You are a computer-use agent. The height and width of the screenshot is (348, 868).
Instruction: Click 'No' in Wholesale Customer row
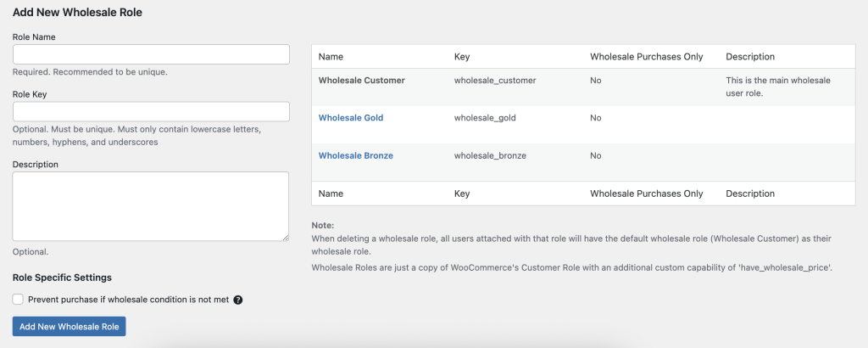596,81
